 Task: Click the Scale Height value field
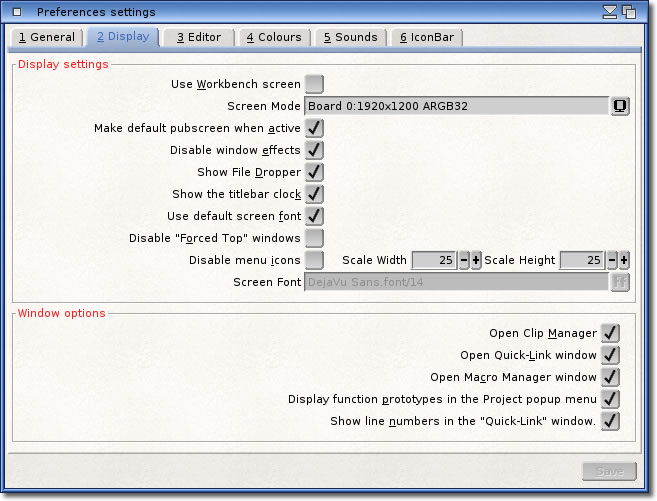coord(581,260)
